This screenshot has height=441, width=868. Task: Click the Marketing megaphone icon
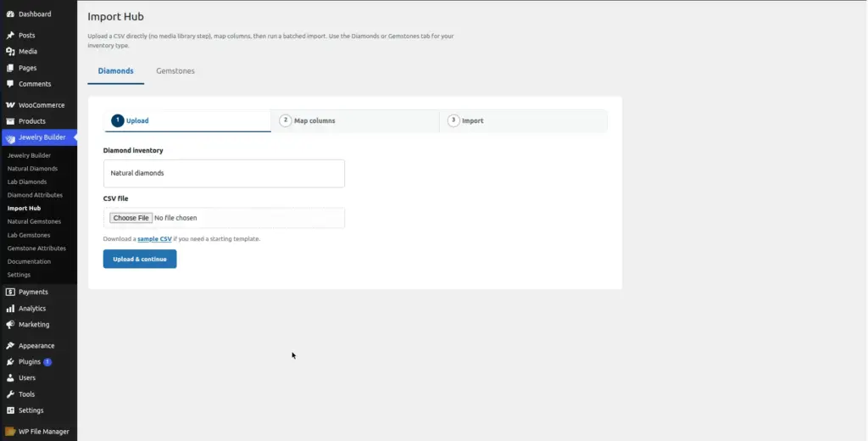[x=10, y=324]
